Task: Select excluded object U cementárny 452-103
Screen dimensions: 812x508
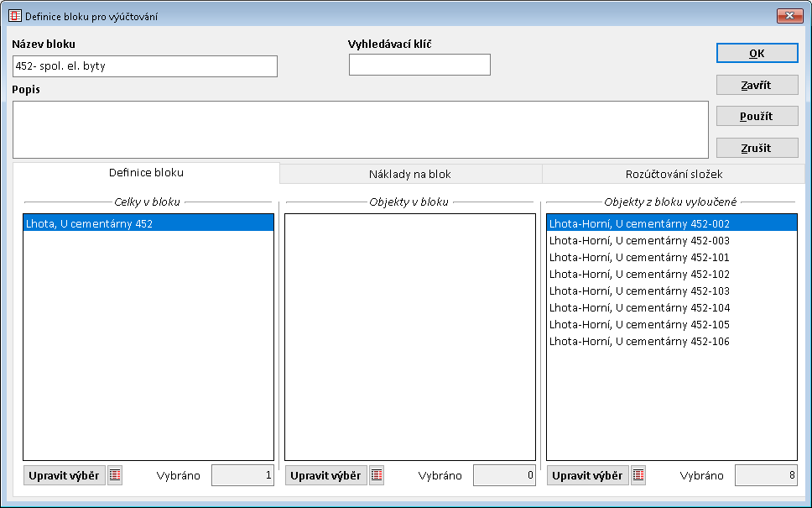Action: (x=639, y=291)
